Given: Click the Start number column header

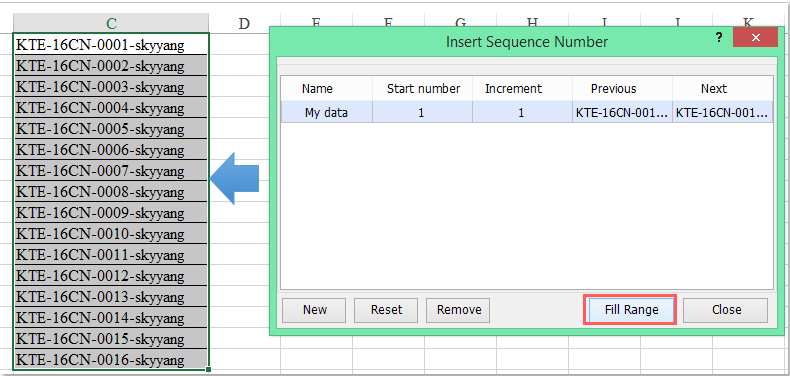Looking at the screenshot, I should tap(423, 89).
